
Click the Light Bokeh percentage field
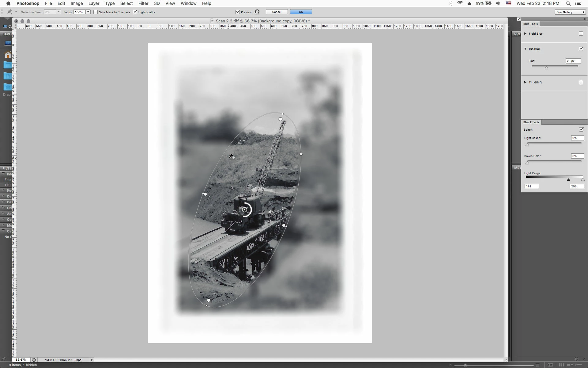(577, 138)
